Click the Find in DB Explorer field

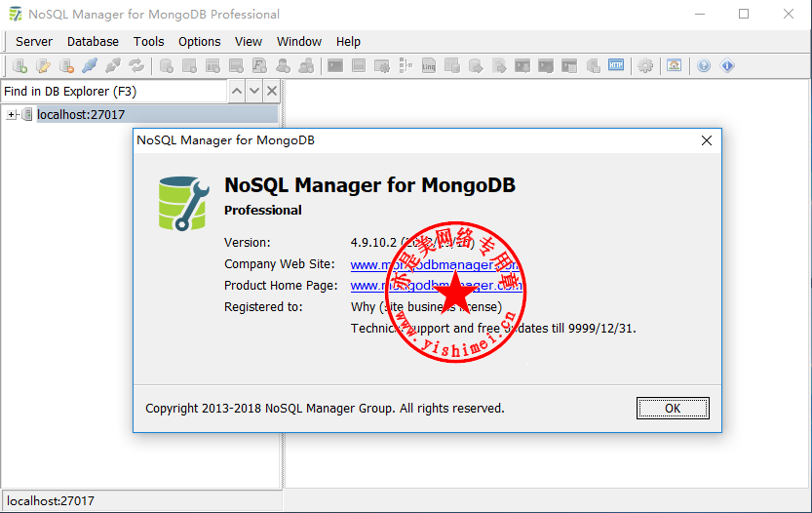pyautogui.click(x=114, y=92)
